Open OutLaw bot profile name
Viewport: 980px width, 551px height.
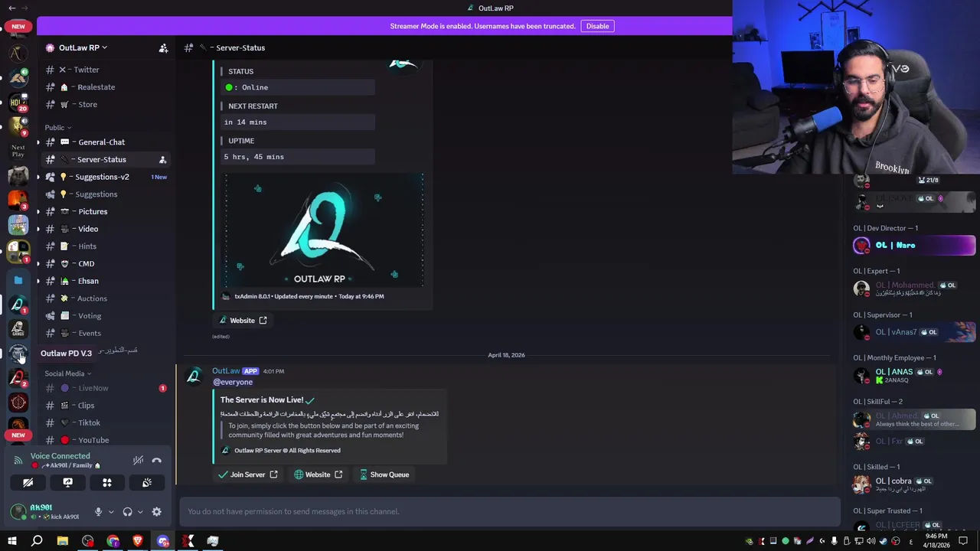click(226, 371)
